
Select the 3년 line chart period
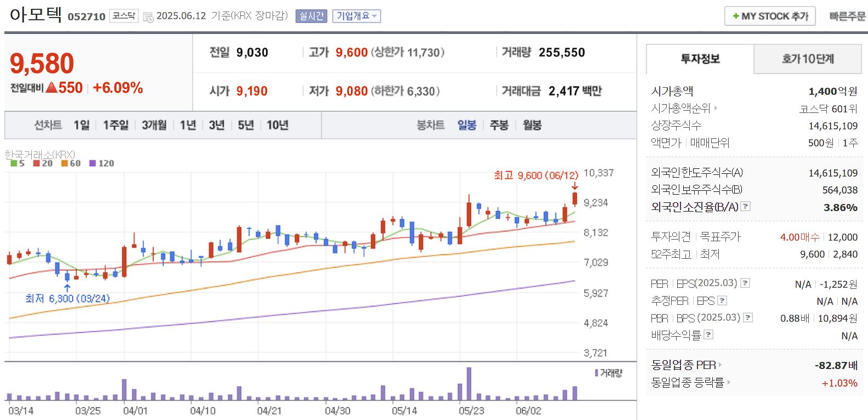point(217,125)
